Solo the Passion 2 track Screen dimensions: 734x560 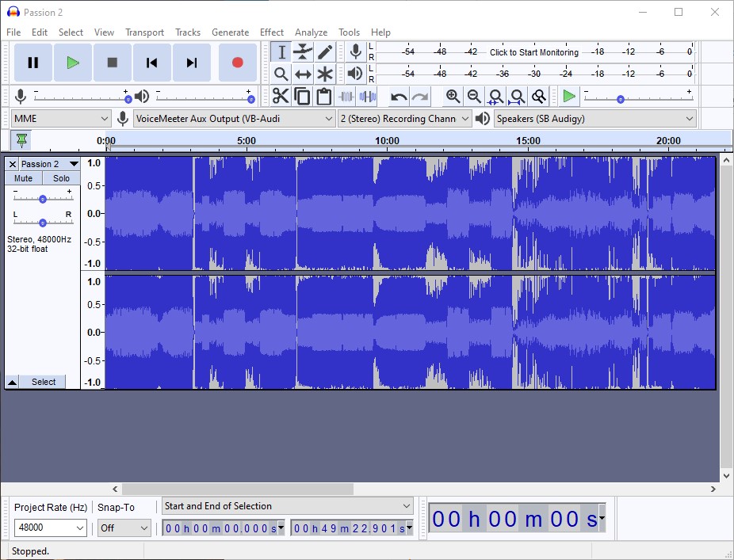(x=61, y=178)
